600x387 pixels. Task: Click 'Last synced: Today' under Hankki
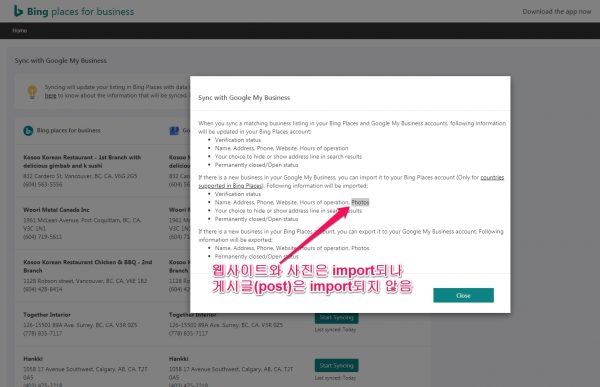(335, 378)
